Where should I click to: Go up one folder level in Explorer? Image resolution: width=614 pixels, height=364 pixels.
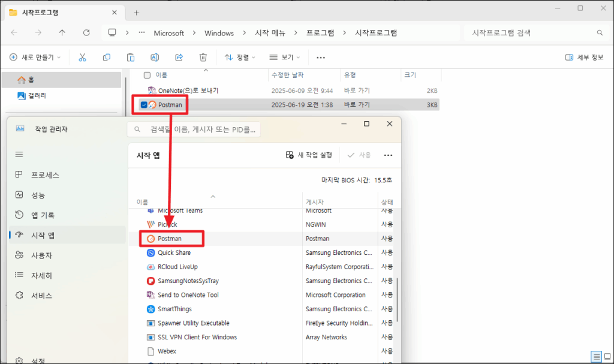point(62,33)
